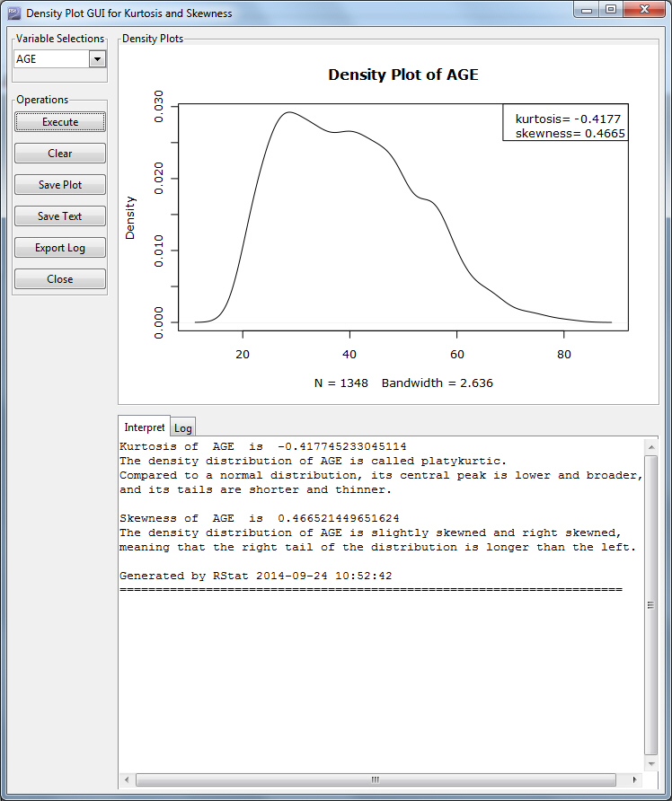
Task: Maximize the Density Plot window
Action: [x=611, y=10]
